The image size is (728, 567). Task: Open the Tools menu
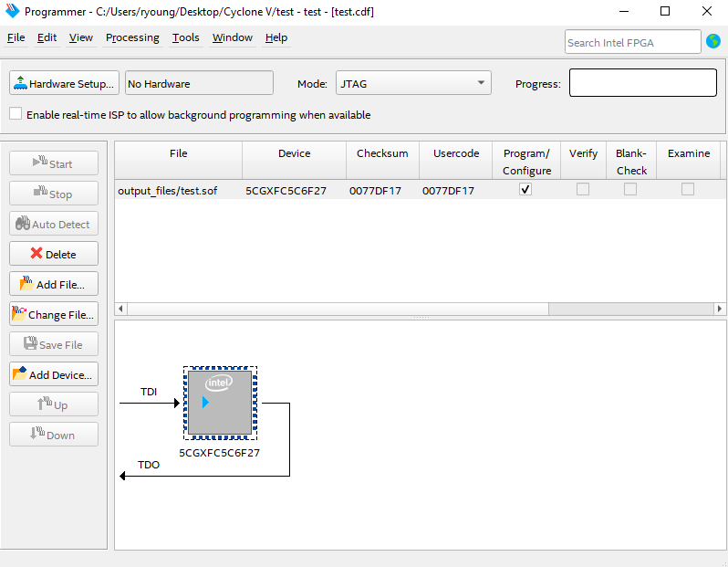pyautogui.click(x=186, y=37)
